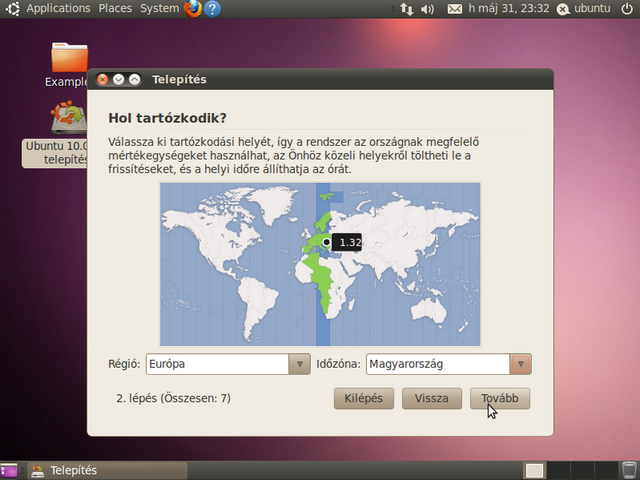This screenshot has width=640, height=480.
Task: Expand the Régió dropdown
Action: (x=299, y=364)
